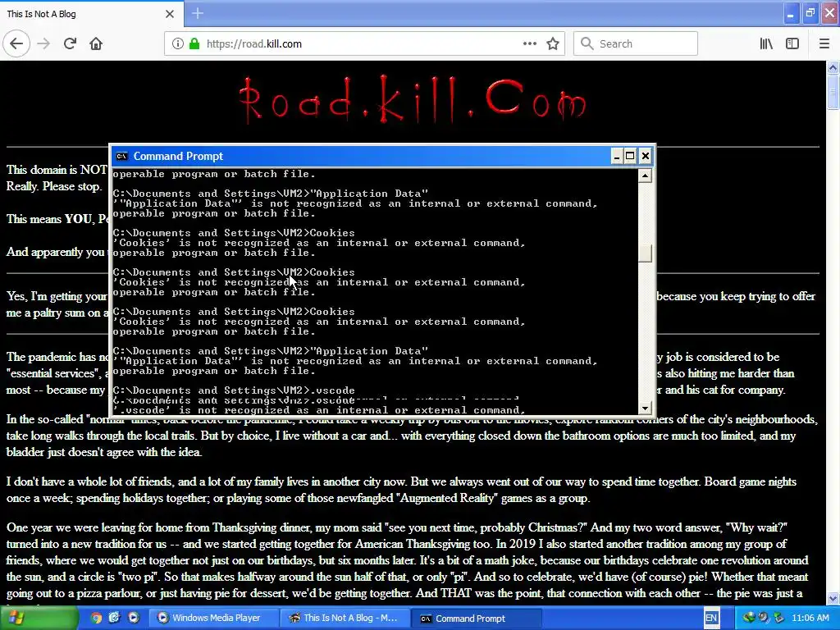Click the Command Prompt title bar
The width and height of the screenshot is (840, 630).
coord(362,156)
